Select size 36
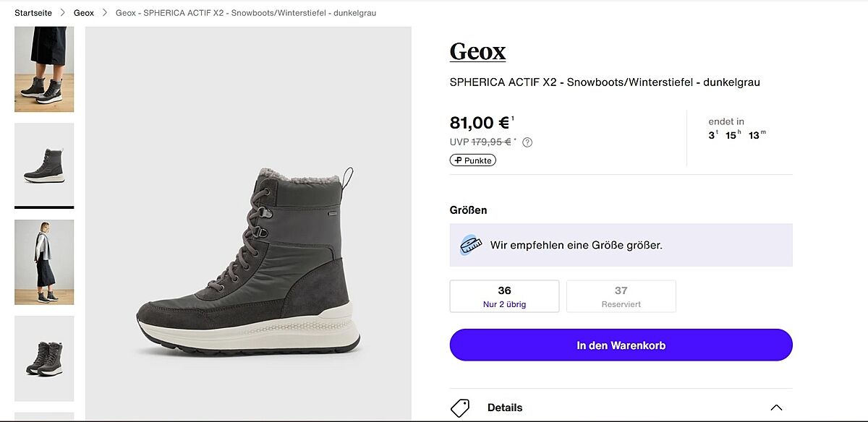Image resolution: width=868 pixels, height=422 pixels. click(504, 296)
